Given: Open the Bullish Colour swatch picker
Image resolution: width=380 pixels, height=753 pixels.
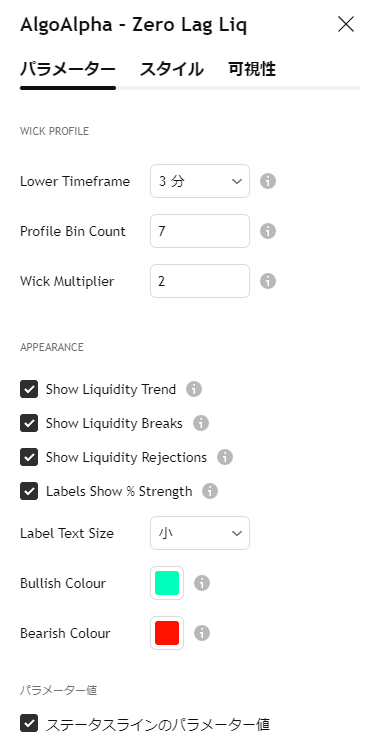Looking at the screenshot, I should (167, 583).
